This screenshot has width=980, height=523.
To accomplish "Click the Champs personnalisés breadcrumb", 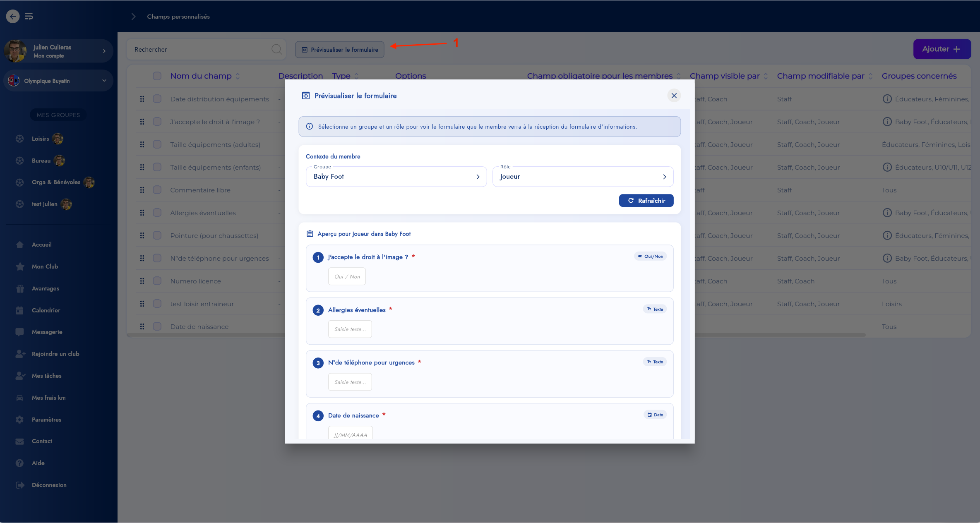I will (x=178, y=17).
